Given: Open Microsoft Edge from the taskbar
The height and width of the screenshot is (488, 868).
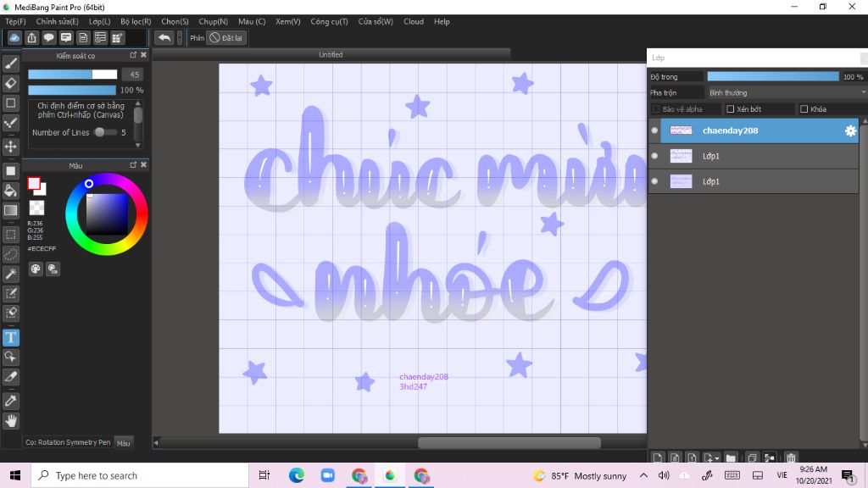Looking at the screenshot, I should pos(296,475).
